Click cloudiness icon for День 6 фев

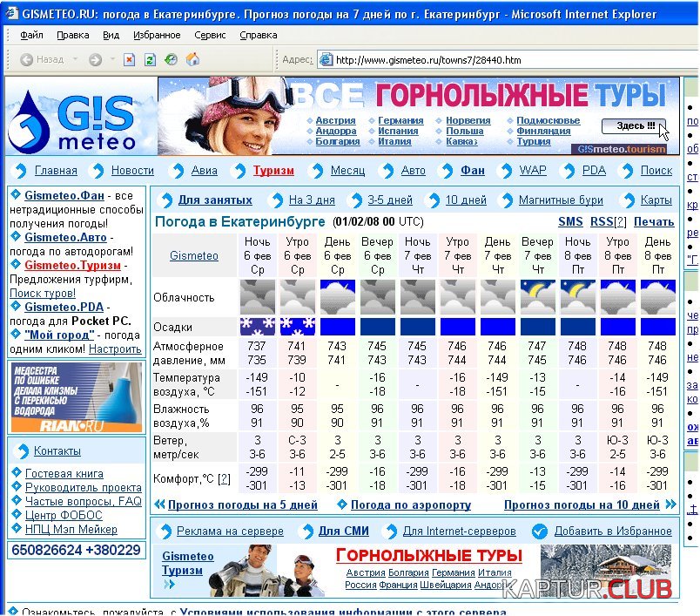[338, 297]
